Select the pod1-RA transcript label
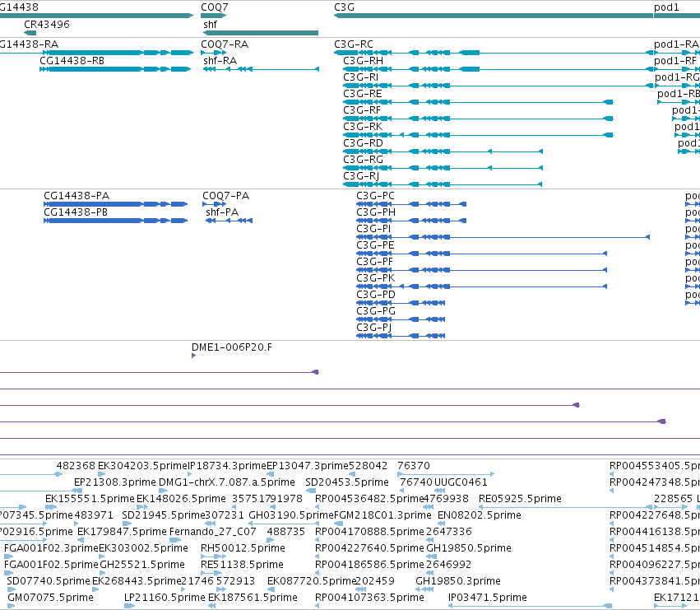 pos(676,44)
